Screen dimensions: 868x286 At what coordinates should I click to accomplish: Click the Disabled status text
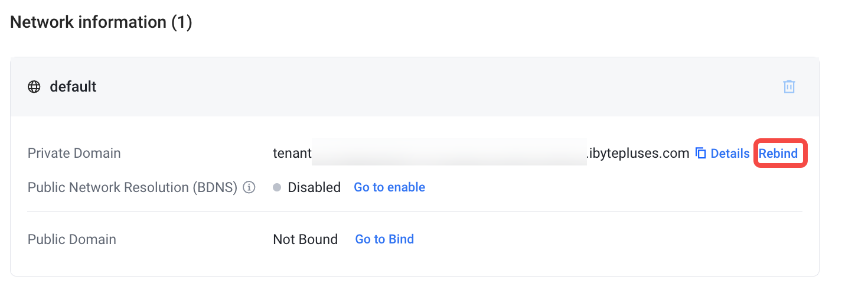coord(314,188)
